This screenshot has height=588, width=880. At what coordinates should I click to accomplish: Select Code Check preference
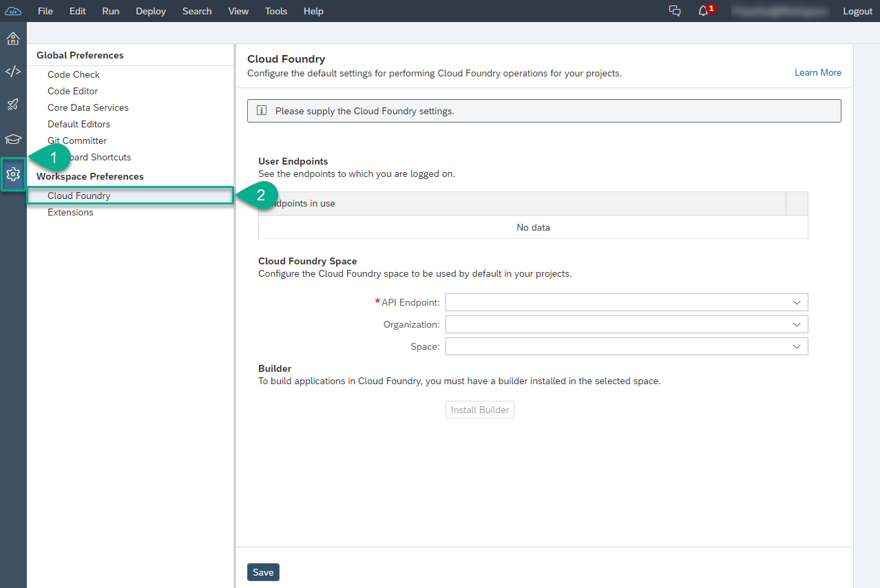click(x=74, y=74)
